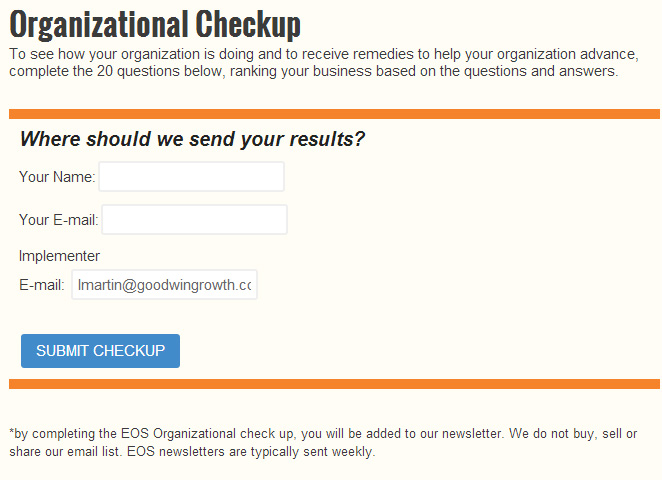Viewport: 662px width, 480px height.
Task: Click the "E-mail:" label beside the implementer field
Action: coord(42,285)
